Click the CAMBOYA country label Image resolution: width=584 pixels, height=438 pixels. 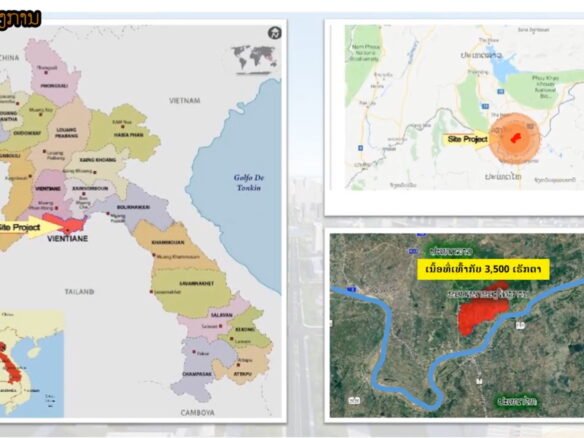pyautogui.click(x=198, y=412)
